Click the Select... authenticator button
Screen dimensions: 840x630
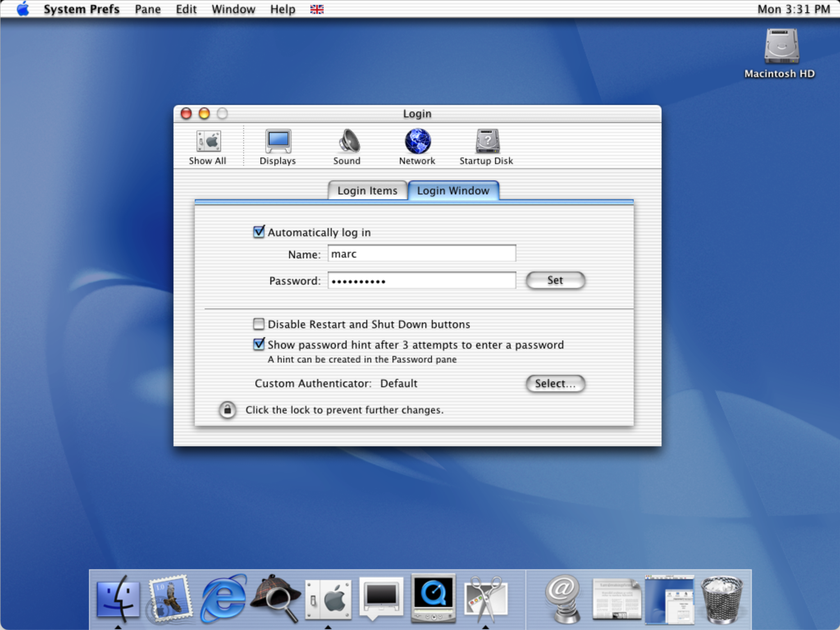click(x=555, y=383)
